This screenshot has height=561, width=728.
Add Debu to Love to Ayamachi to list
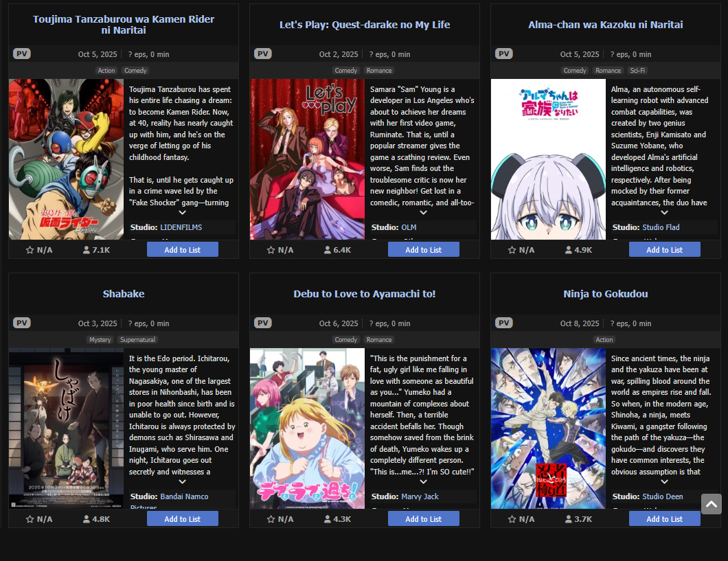point(424,519)
